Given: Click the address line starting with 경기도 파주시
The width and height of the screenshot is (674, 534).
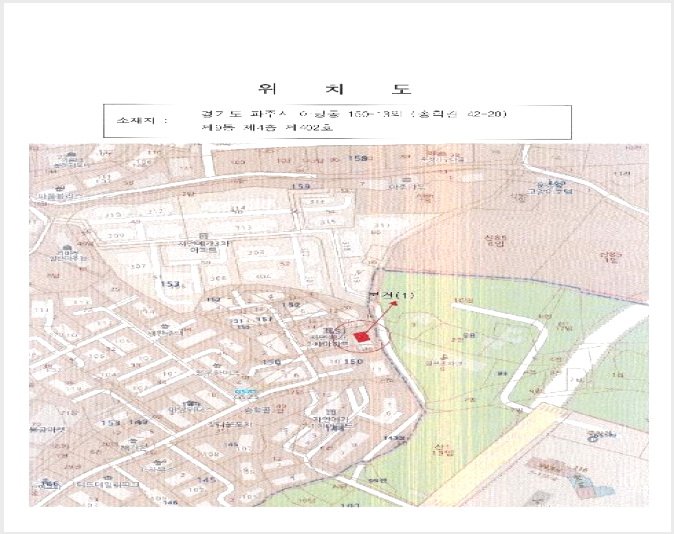Looking at the screenshot, I should (x=355, y=114).
